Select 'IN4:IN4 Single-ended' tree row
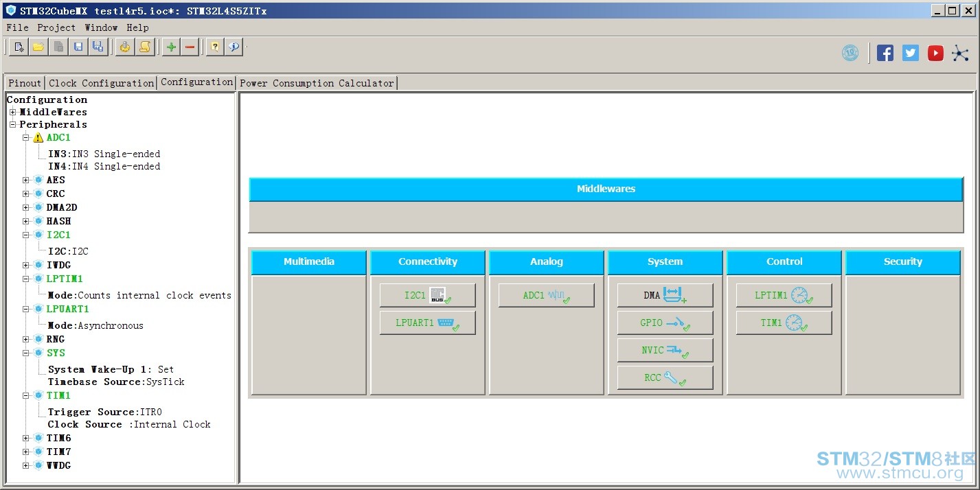 tap(104, 167)
